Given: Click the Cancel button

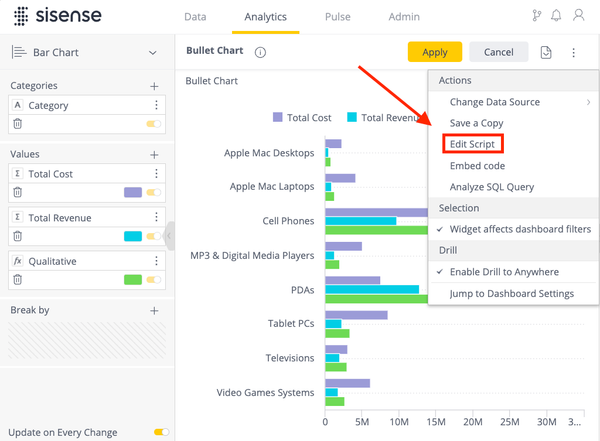Looking at the screenshot, I should pos(499,52).
